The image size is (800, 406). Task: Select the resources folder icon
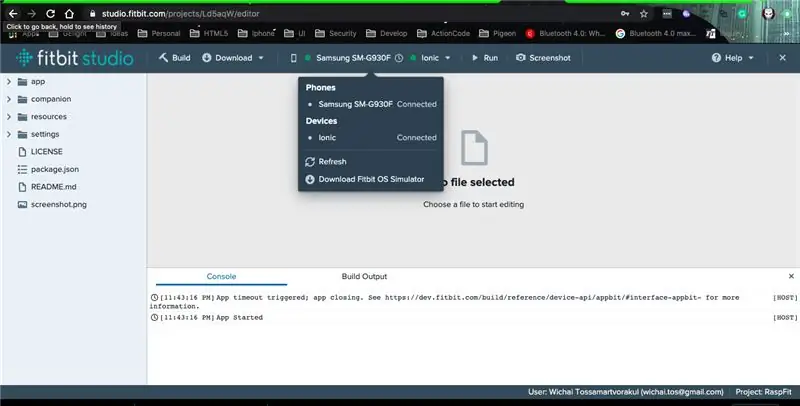pyautogui.click(x=22, y=117)
